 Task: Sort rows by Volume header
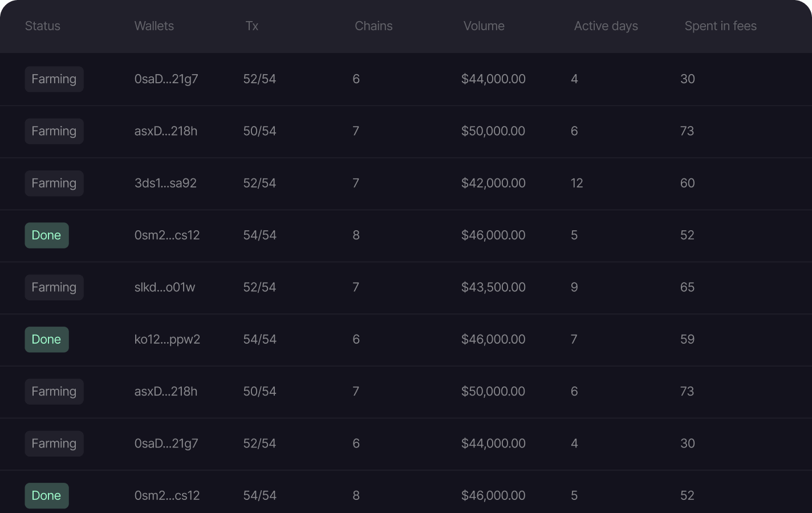(x=484, y=26)
